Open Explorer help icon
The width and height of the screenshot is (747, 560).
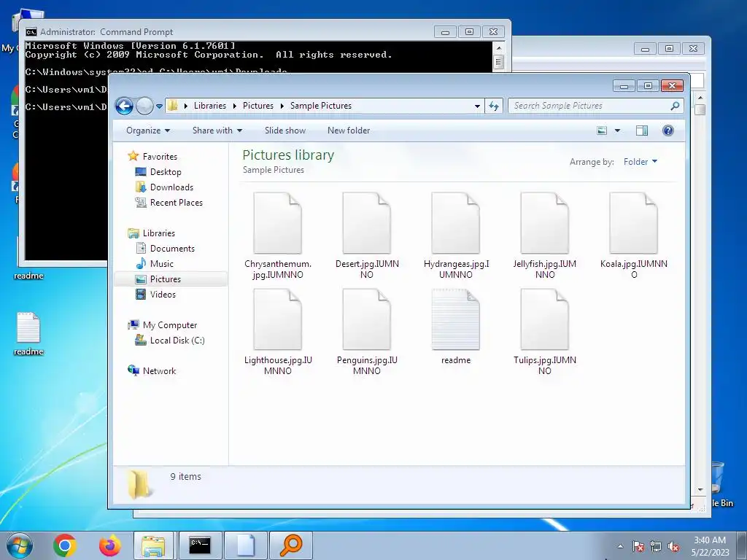click(x=668, y=131)
